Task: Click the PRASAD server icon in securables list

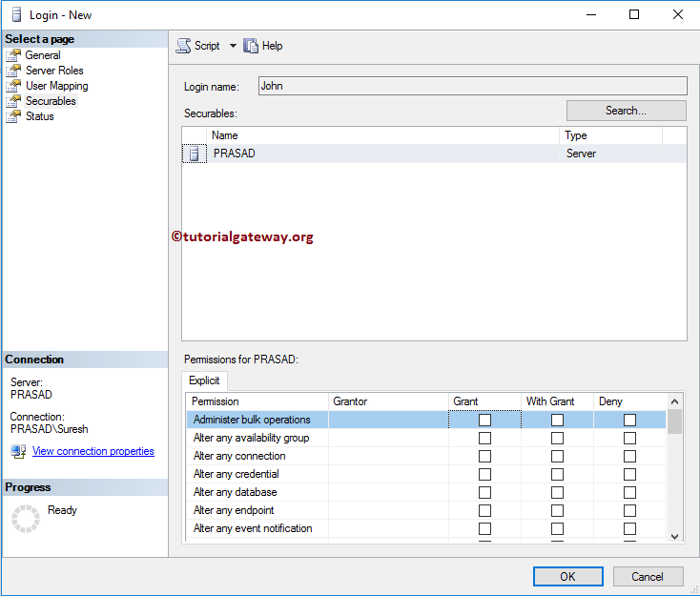Action: [x=195, y=154]
